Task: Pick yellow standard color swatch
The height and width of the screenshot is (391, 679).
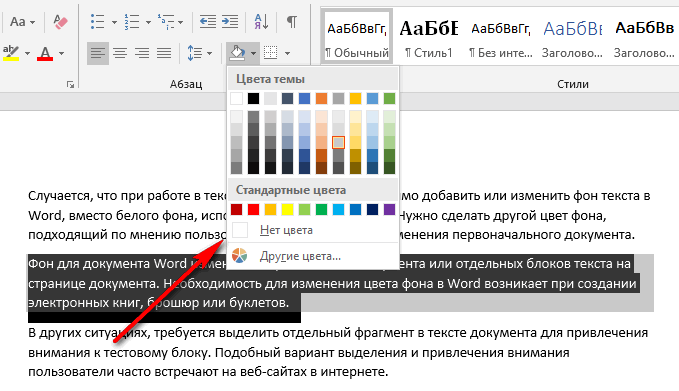Action: (x=288, y=210)
